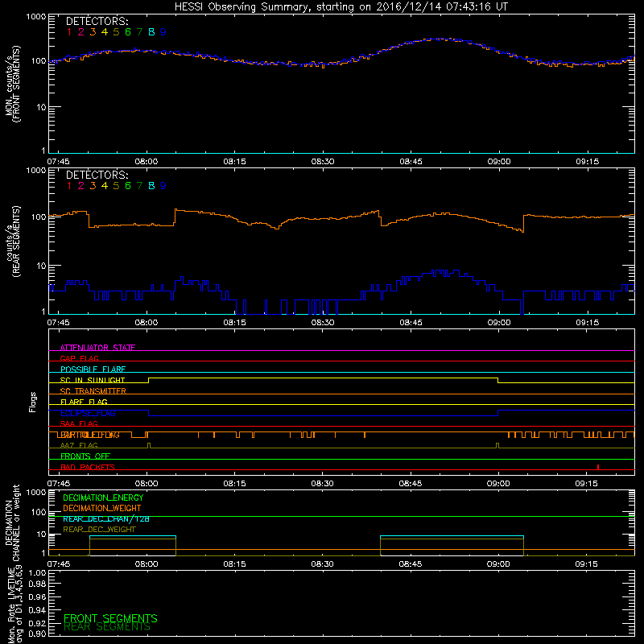
Task: Click the FRONTS OFF flag label
Action: [85, 456]
